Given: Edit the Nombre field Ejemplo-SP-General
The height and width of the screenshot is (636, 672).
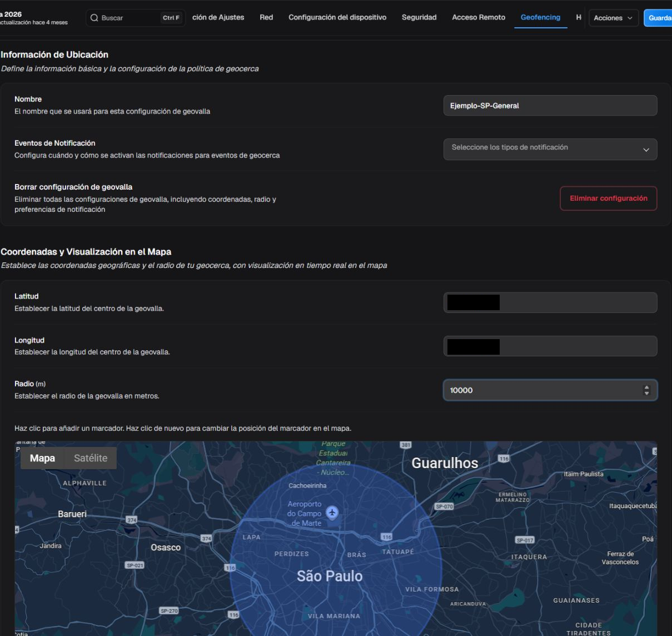Looking at the screenshot, I should [x=550, y=106].
